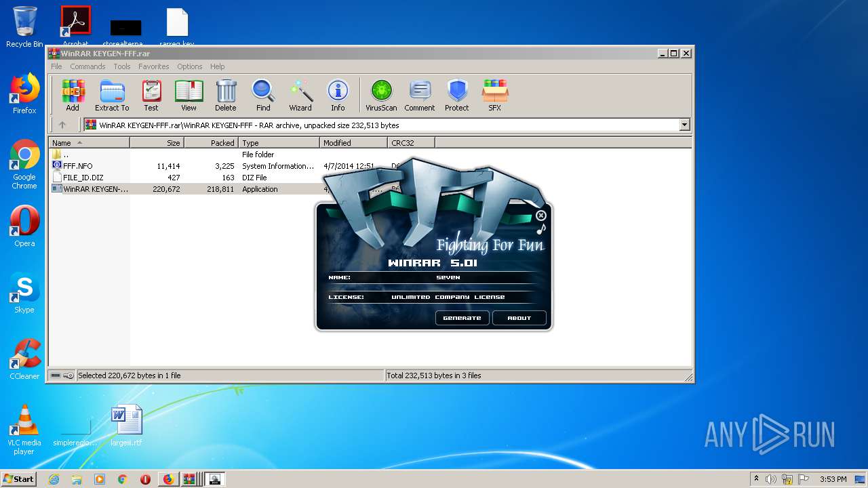Go up one folder level arrow
Viewport: 868px width, 488px height.
point(62,125)
